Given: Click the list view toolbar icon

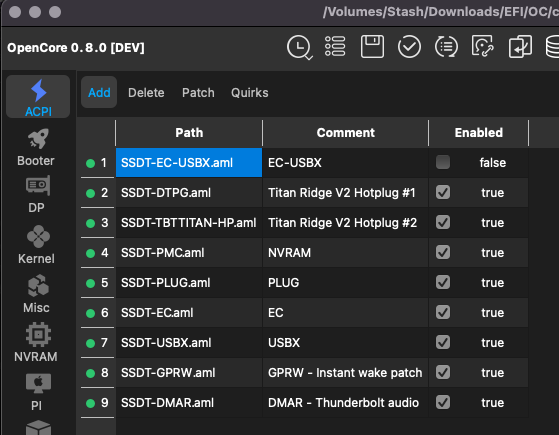Looking at the screenshot, I should (335, 46).
